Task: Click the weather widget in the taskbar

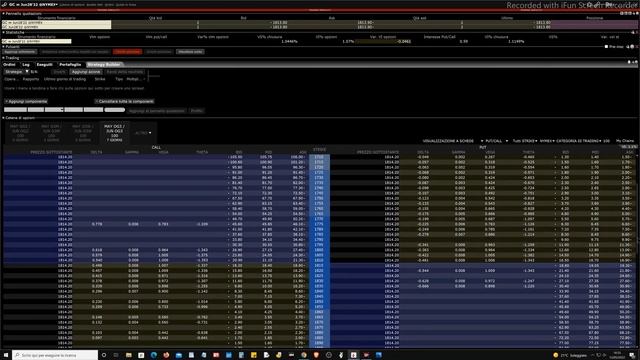Action: [x=570, y=355]
